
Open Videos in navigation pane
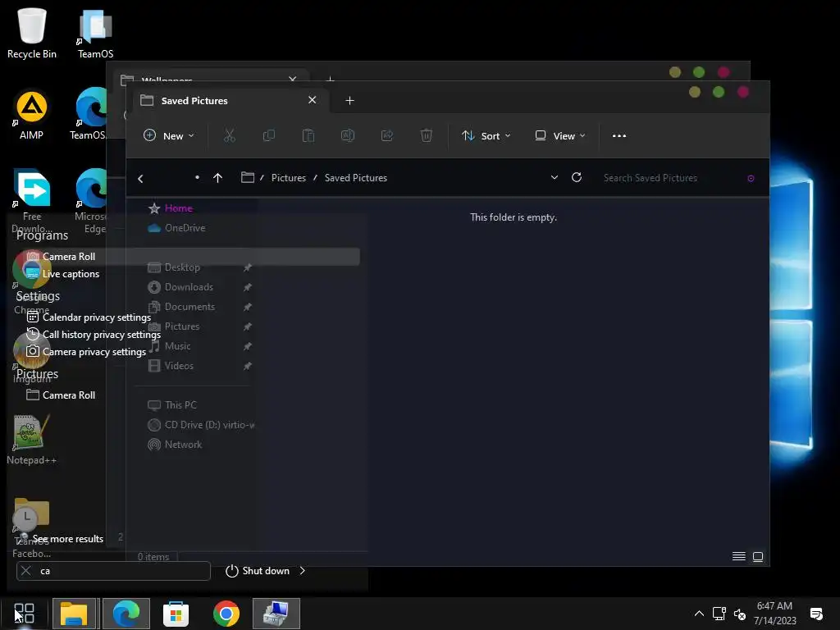(178, 366)
